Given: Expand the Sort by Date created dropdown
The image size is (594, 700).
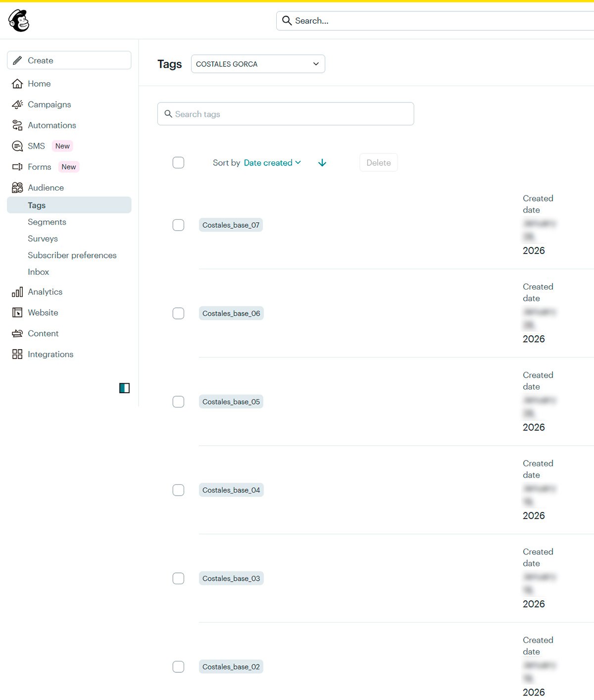Looking at the screenshot, I should [272, 163].
